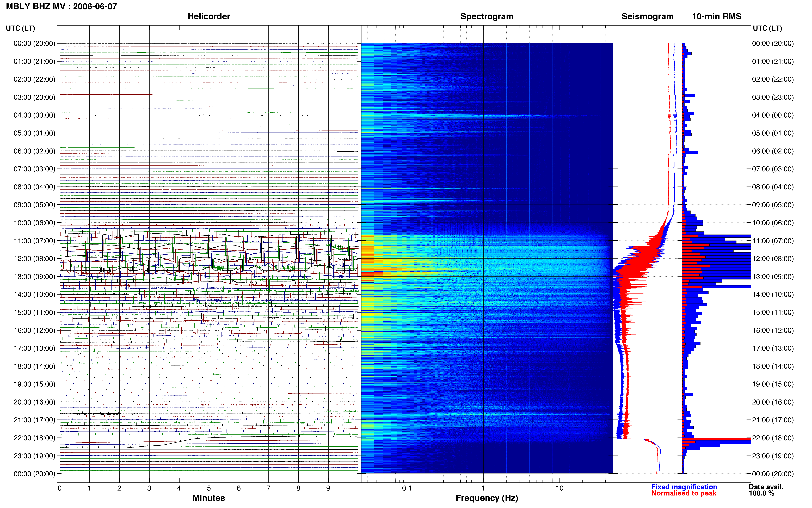
Task: Click the '100.0 %' data availability value
Action: pos(762,493)
